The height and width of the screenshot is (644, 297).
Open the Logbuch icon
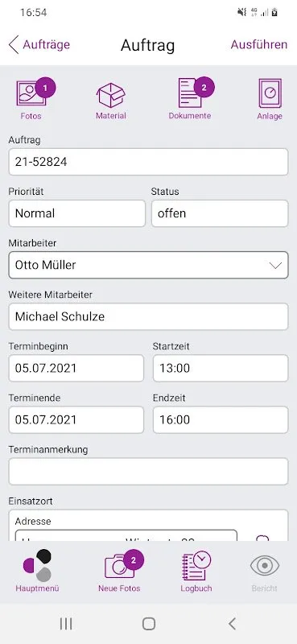tap(196, 566)
